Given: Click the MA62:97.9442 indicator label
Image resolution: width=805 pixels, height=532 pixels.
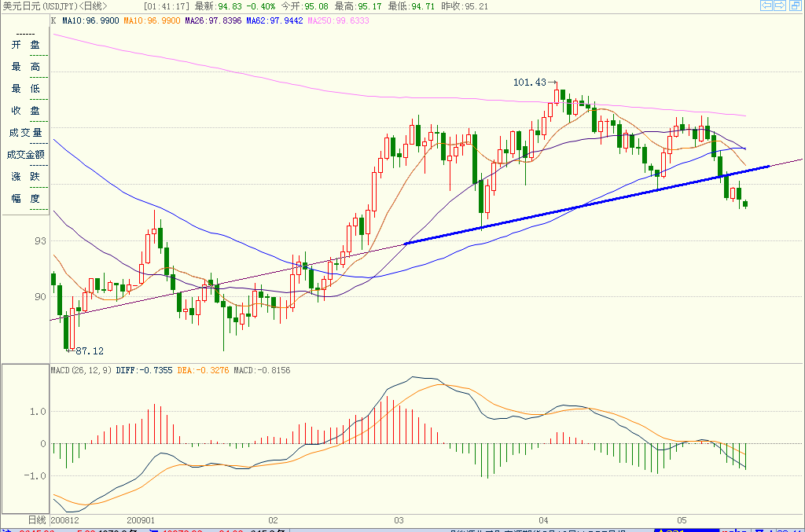Looking at the screenshot, I should point(274,20).
